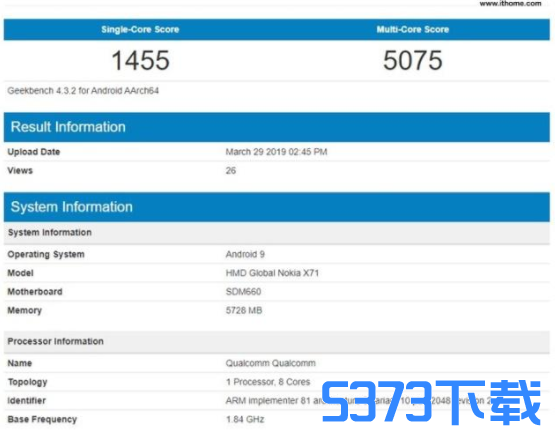Select the multi-core score value 5075
555x435 pixels.
tap(413, 61)
